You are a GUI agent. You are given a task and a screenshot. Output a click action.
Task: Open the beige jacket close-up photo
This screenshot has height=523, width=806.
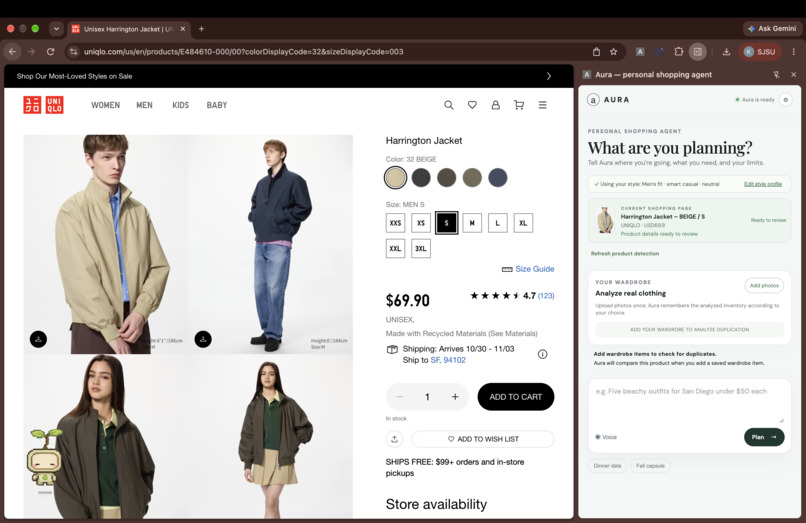coord(105,244)
